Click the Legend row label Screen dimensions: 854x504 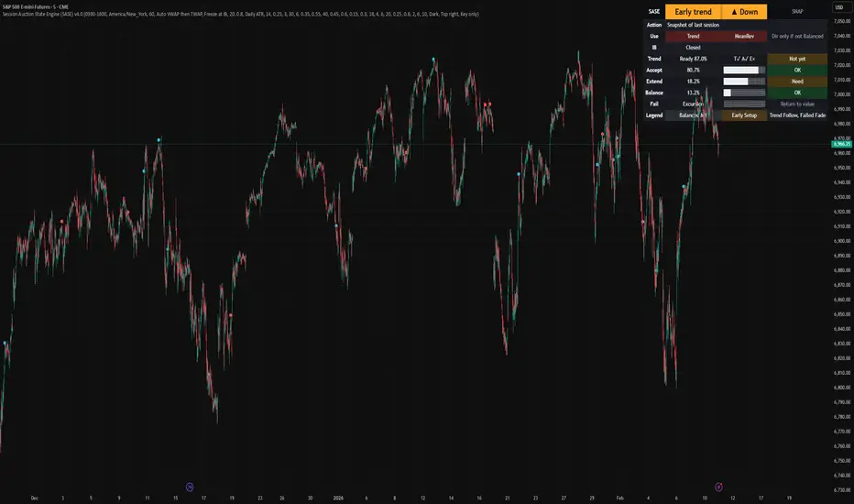point(653,115)
